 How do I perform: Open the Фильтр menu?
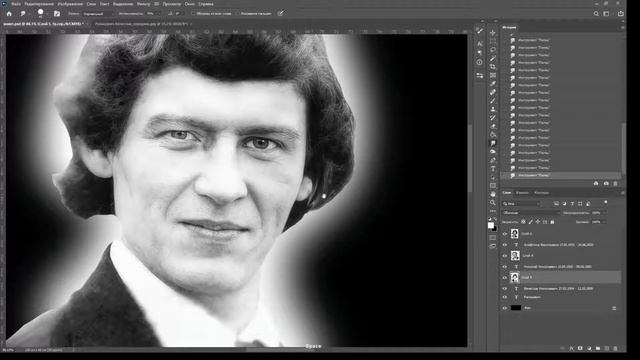click(143, 4)
